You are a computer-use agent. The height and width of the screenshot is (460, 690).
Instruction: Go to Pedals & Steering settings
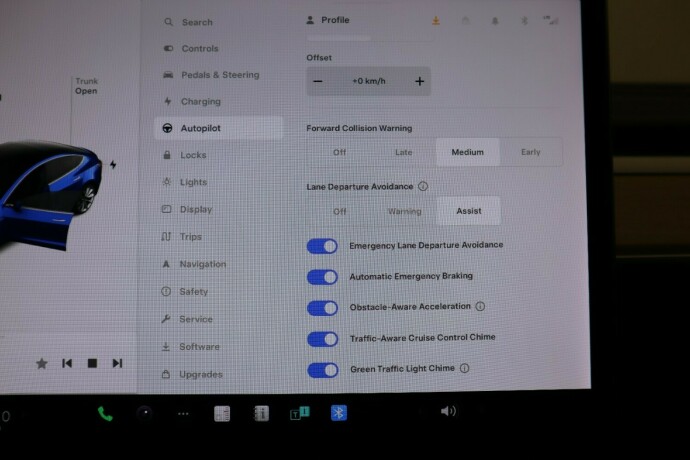(219, 75)
